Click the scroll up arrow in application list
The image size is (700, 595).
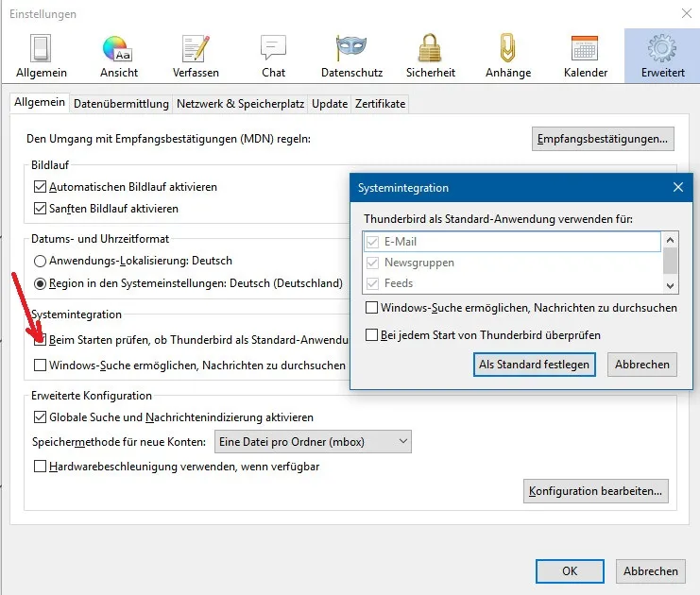(x=670, y=240)
